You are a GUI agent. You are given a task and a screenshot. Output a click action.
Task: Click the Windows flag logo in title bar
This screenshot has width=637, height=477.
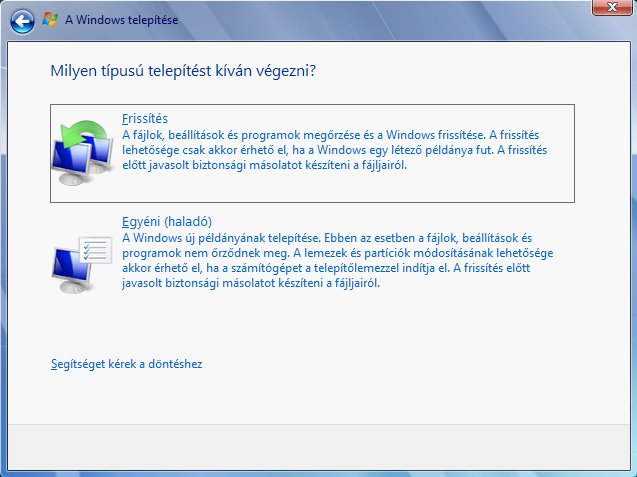(x=50, y=20)
